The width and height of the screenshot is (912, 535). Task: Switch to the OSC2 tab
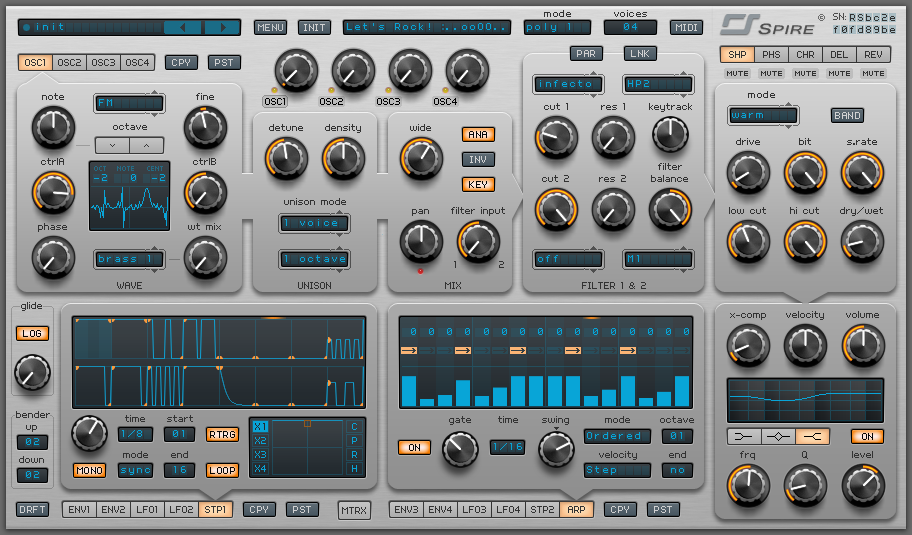click(x=69, y=62)
